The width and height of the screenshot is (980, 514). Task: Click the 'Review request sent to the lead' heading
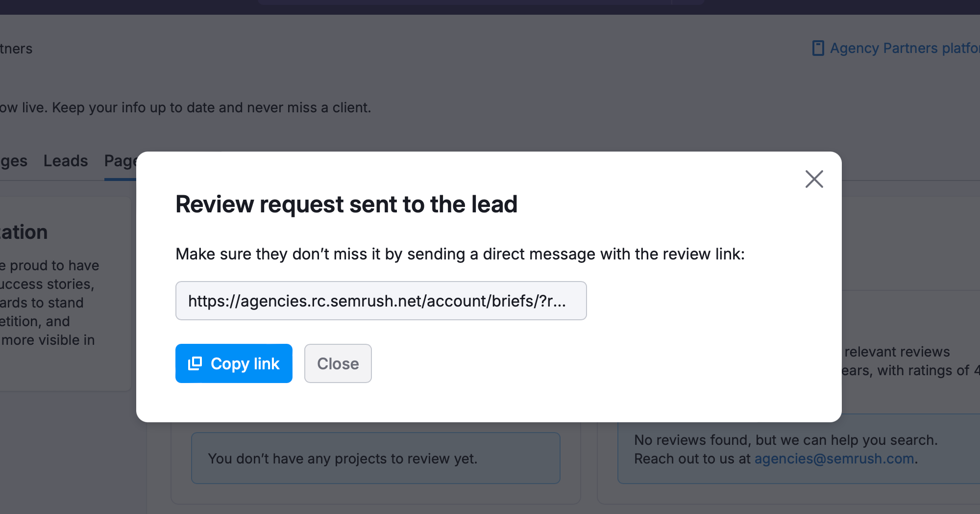tap(346, 204)
